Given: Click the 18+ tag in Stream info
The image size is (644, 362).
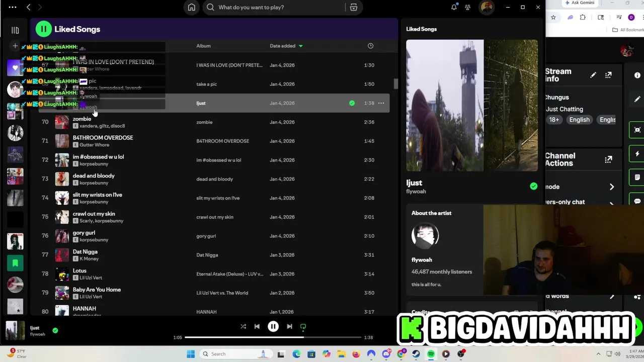Looking at the screenshot, I should coord(554,120).
